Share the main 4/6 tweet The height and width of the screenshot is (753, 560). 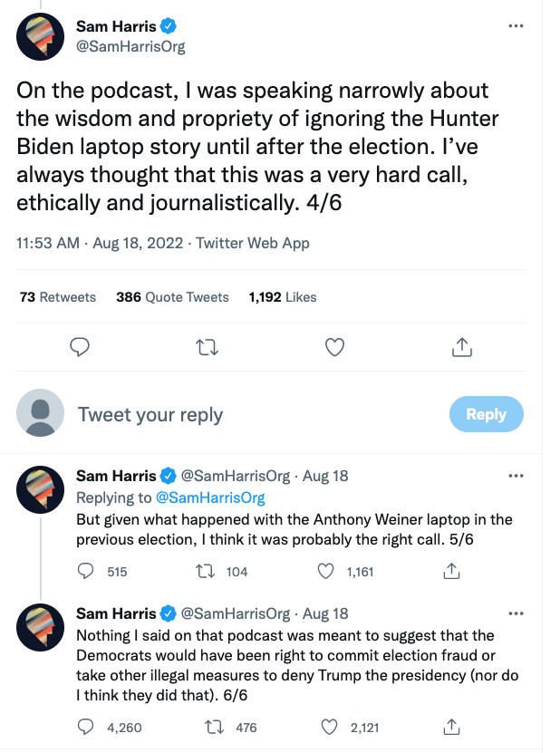click(461, 346)
